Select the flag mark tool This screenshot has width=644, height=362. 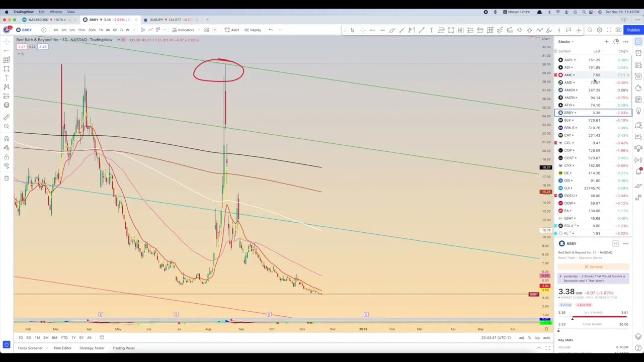pyautogui.click(x=569, y=30)
